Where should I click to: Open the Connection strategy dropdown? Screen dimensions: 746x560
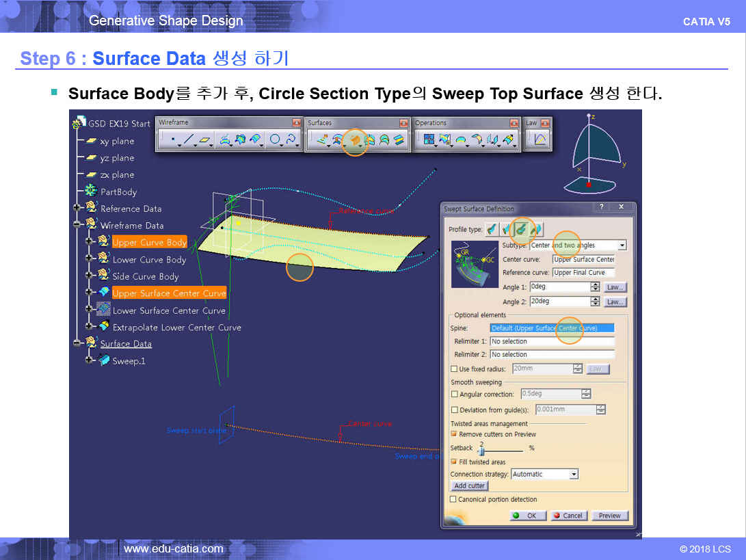pyautogui.click(x=574, y=474)
